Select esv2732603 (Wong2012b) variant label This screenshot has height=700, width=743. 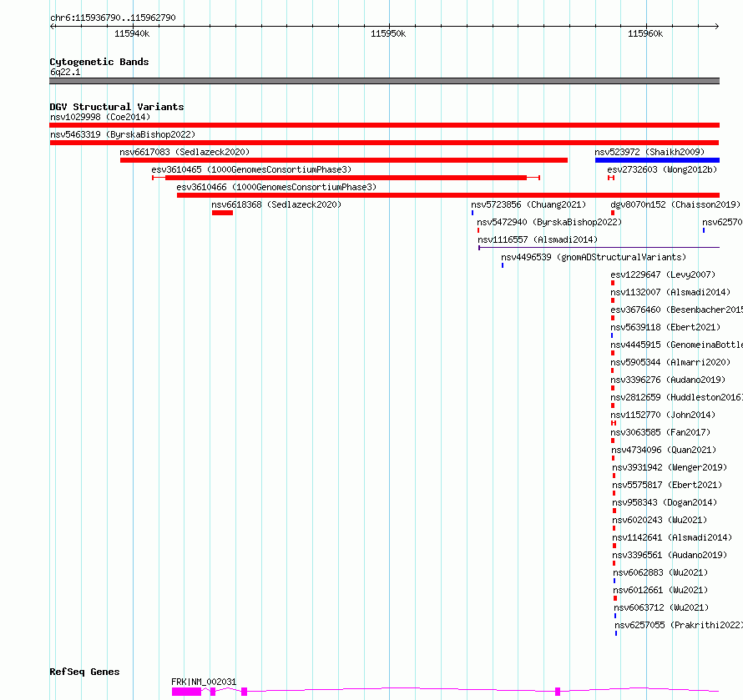tap(663, 169)
